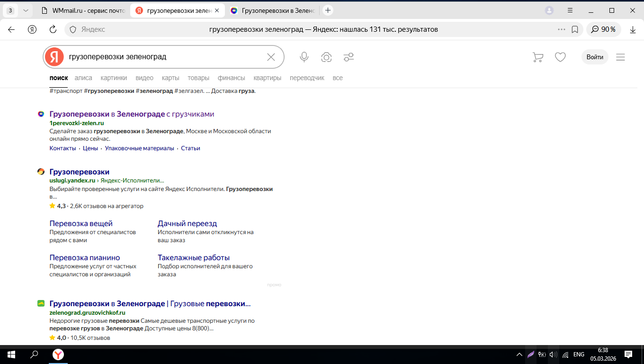Open the browser profile avatar

549,10
